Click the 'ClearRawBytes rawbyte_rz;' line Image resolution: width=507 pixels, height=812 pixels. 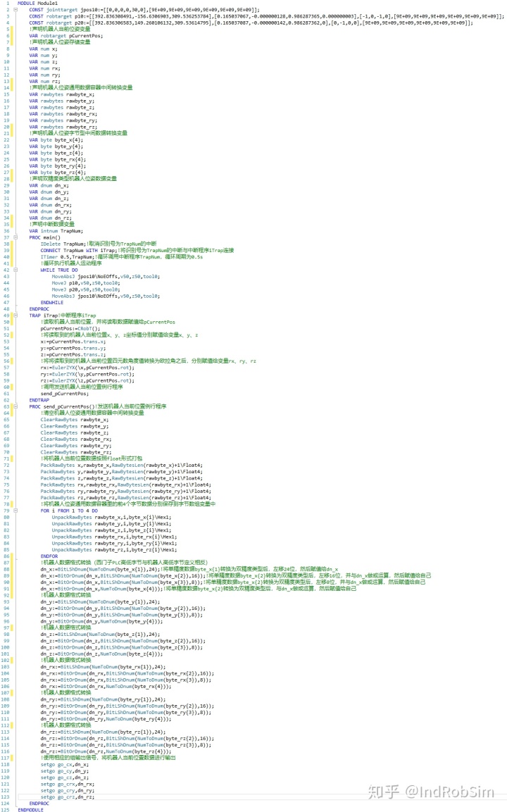76,452
